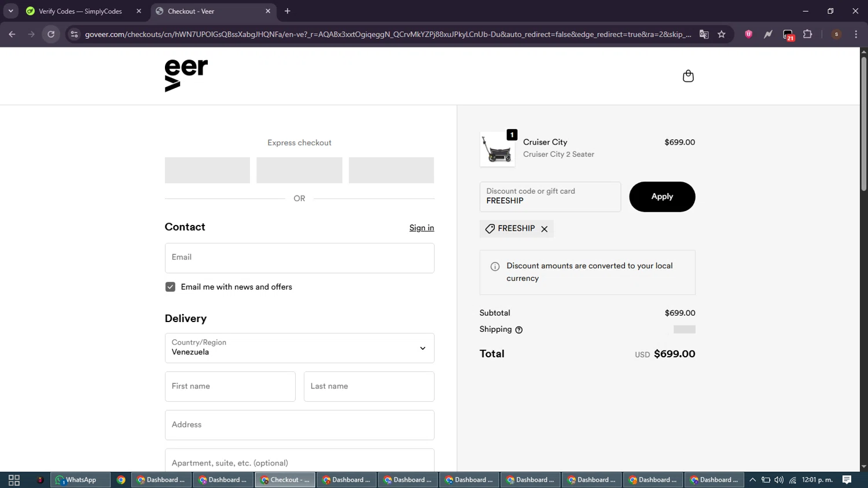
Task: Open the taskbar Checkout window button
Action: click(285, 480)
